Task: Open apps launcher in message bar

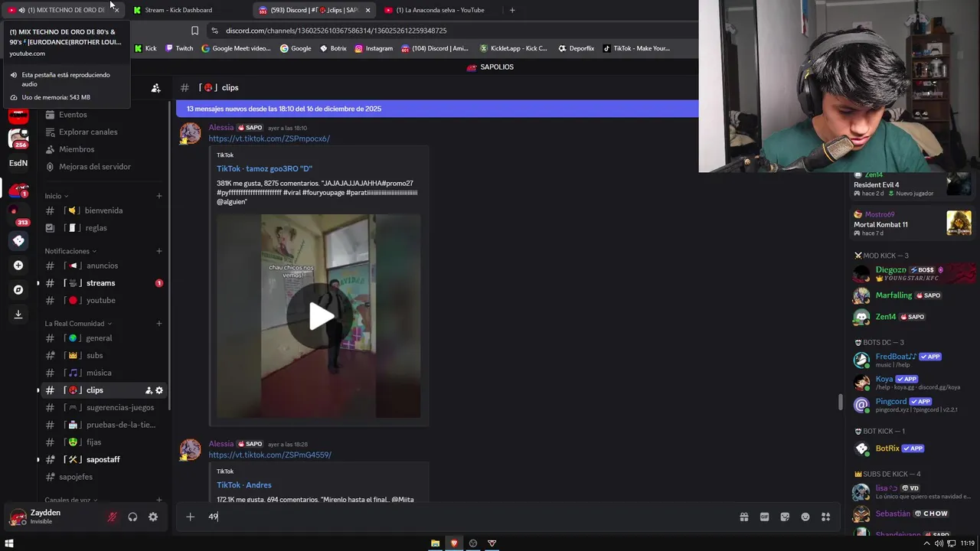Action: click(x=825, y=517)
